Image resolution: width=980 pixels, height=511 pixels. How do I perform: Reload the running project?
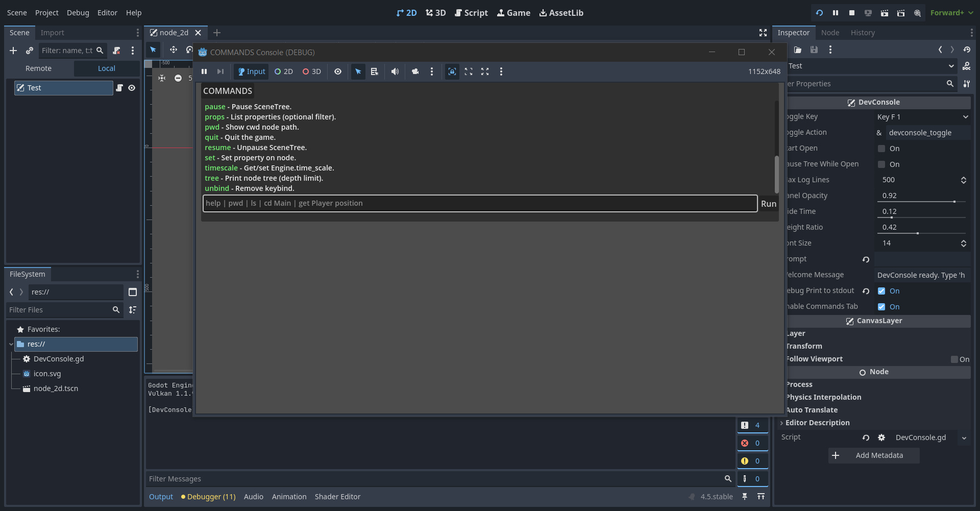tap(819, 13)
